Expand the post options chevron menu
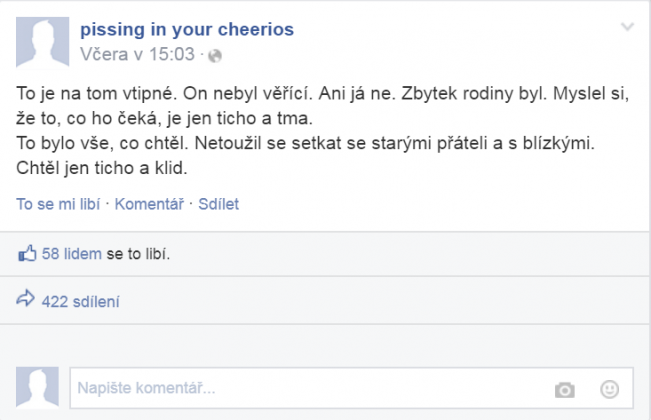Screen dimensions: 651x420 [x=627, y=26]
